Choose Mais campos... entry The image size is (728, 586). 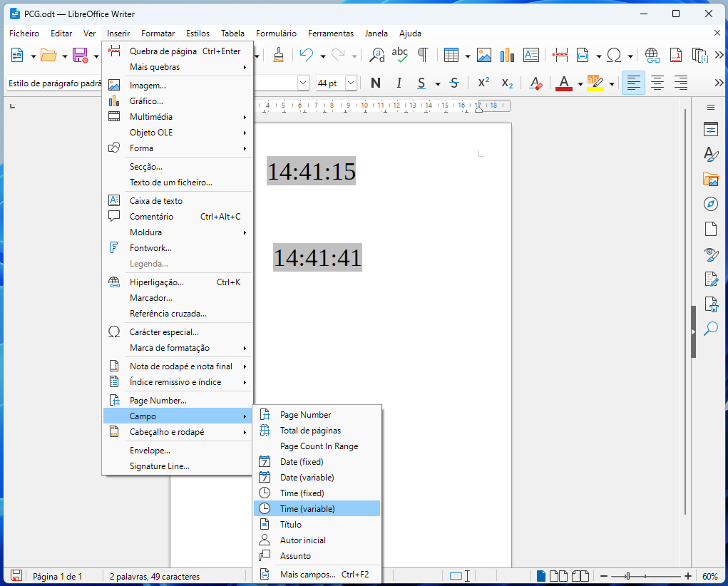pos(307,574)
